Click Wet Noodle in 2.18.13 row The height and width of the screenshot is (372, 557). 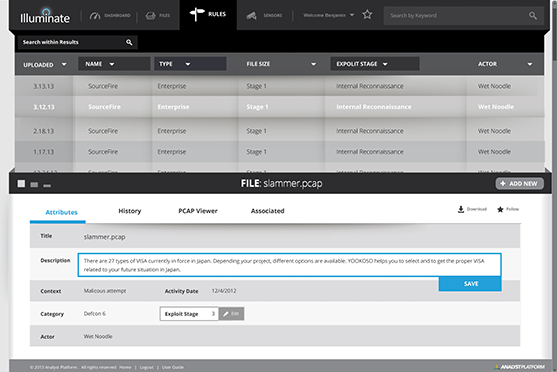pos(494,131)
